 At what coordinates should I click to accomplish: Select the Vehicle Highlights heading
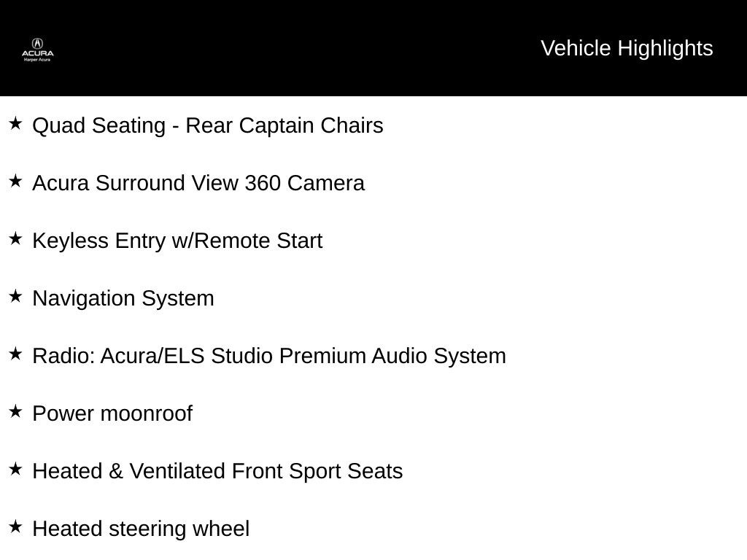coord(627,49)
